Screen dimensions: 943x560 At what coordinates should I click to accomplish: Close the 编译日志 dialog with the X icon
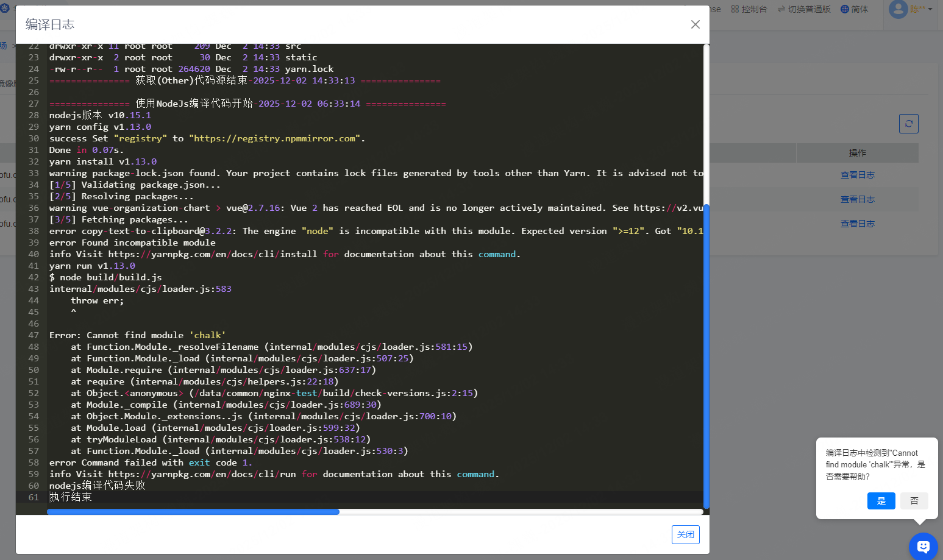695,24
